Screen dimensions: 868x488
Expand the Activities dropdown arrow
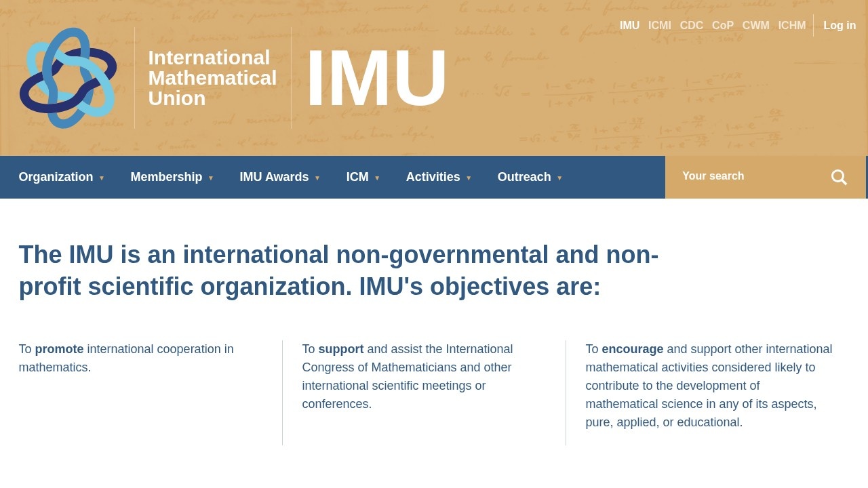(x=469, y=178)
